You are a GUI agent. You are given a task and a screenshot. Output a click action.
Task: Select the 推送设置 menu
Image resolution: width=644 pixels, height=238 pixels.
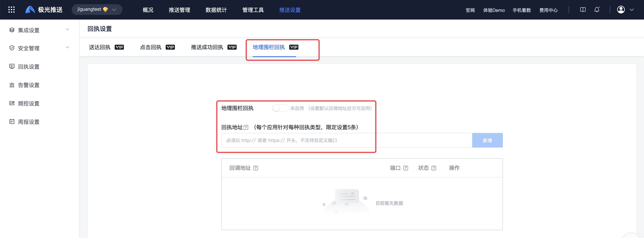coord(290,10)
